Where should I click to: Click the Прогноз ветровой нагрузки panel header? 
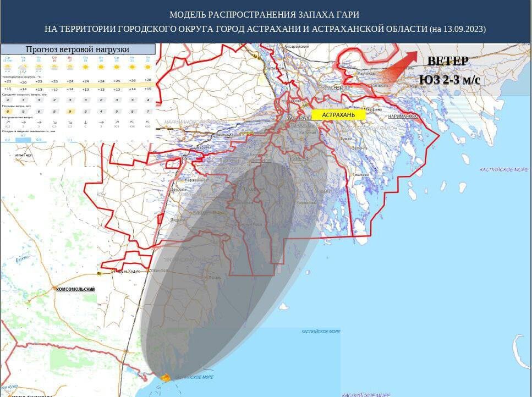pos(78,49)
